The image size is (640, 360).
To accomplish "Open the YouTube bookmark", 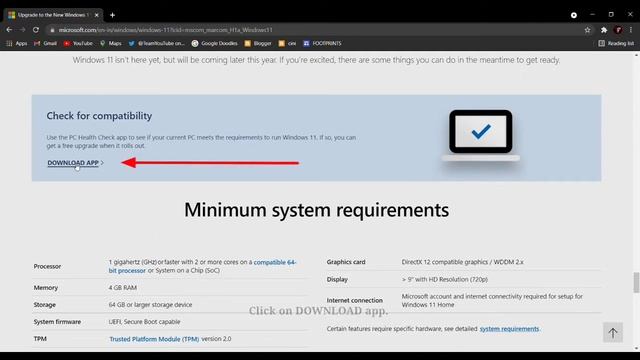I will (x=78, y=43).
